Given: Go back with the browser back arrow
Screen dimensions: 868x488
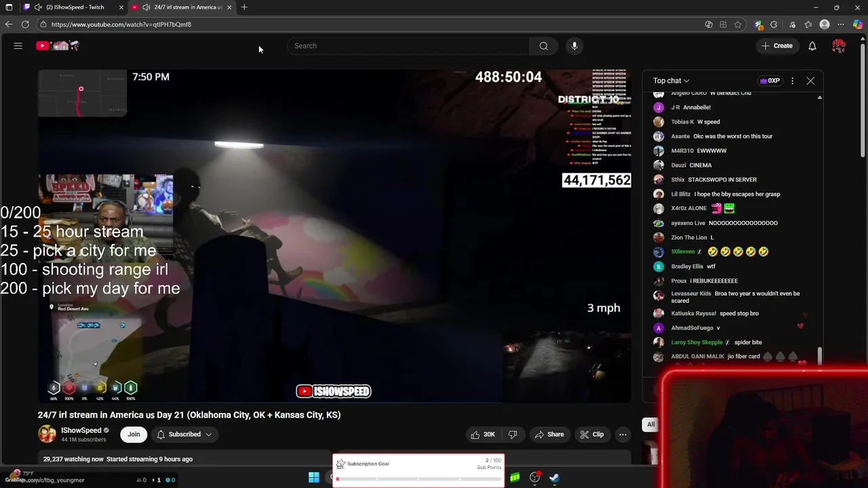Looking at the screenshot, I should pos(9,24).
